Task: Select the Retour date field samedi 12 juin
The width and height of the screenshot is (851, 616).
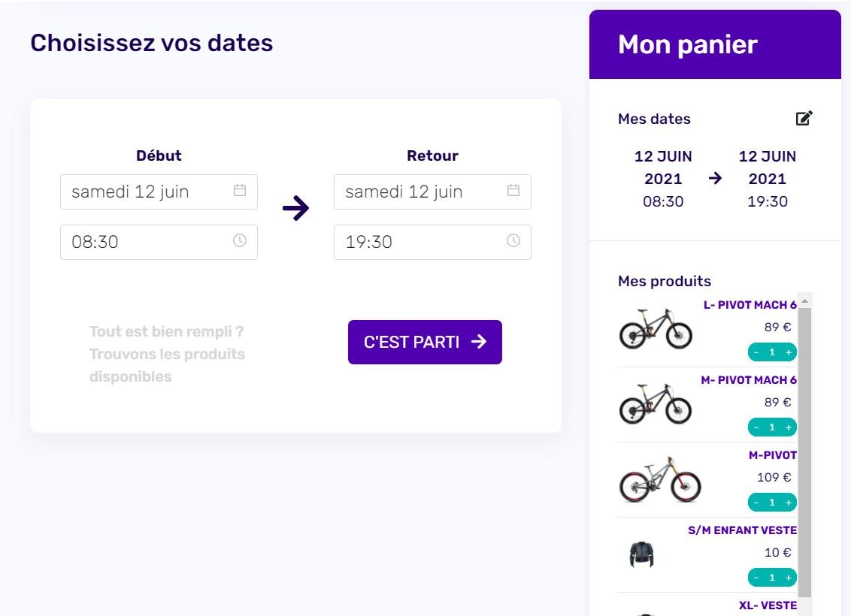Action: click(432, 192)
